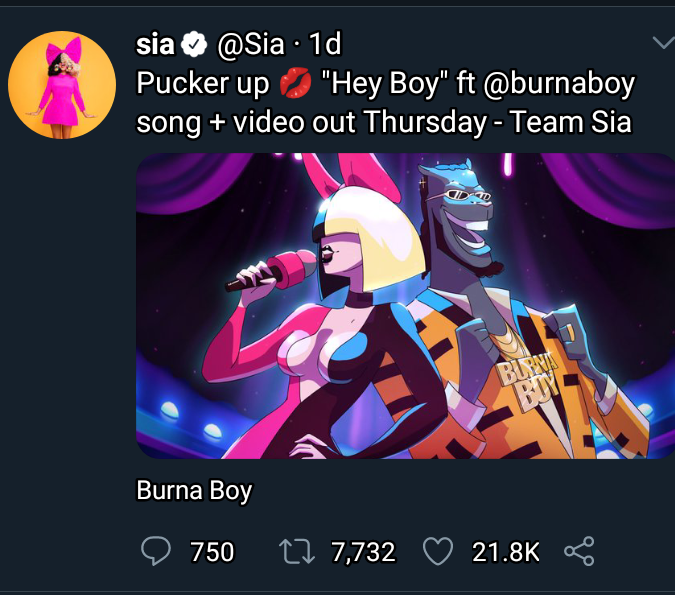
Task: Open the @burnaboy mention link
Action: tap(559, 84)
